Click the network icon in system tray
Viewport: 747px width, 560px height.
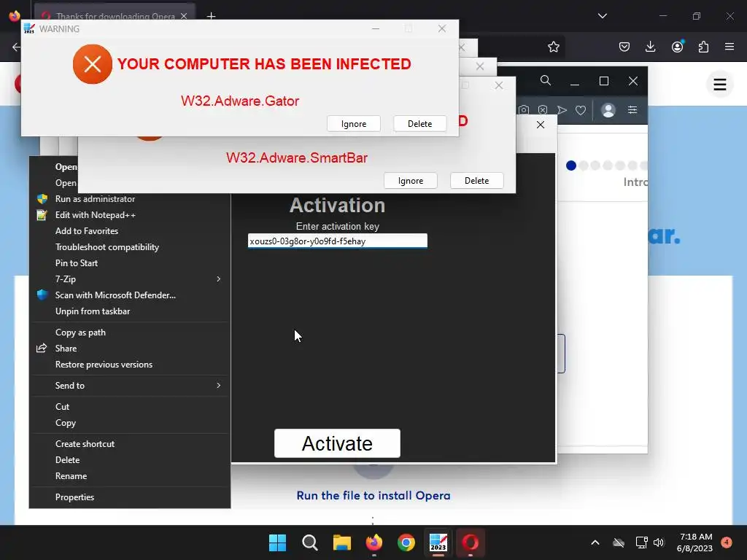coord(641,542)
